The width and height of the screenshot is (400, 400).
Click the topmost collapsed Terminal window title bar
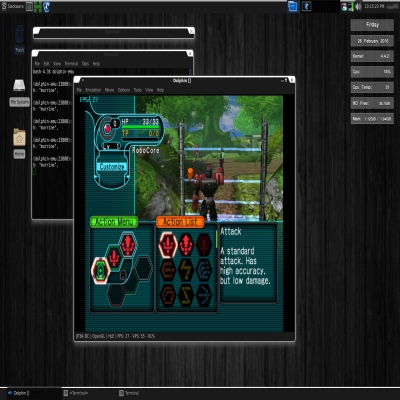click(114, 32)
